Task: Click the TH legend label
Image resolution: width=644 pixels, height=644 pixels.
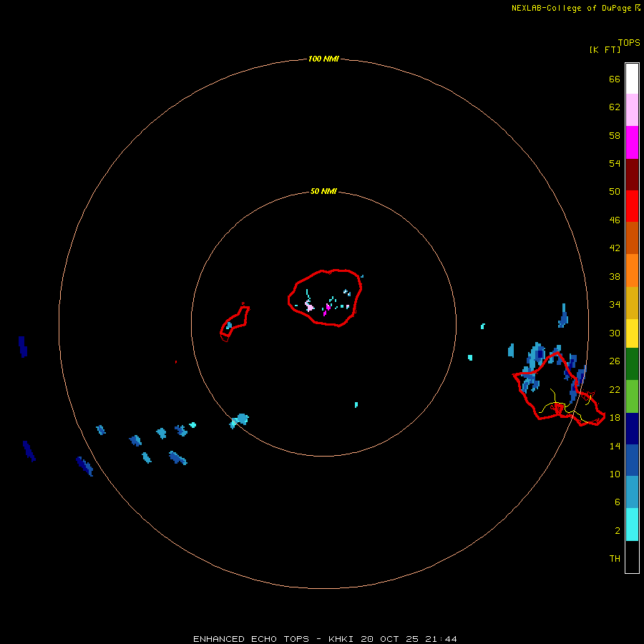Action: coord(615,558)
